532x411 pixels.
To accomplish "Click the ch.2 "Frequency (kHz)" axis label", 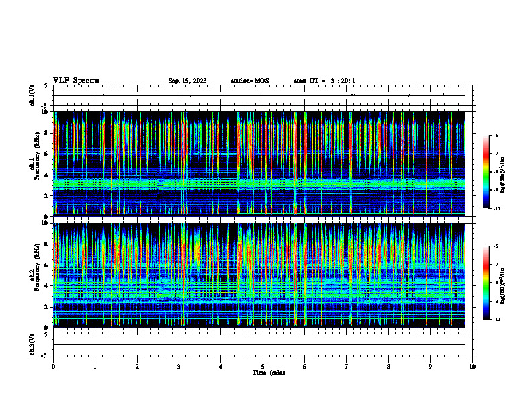I will click(37, 267).
